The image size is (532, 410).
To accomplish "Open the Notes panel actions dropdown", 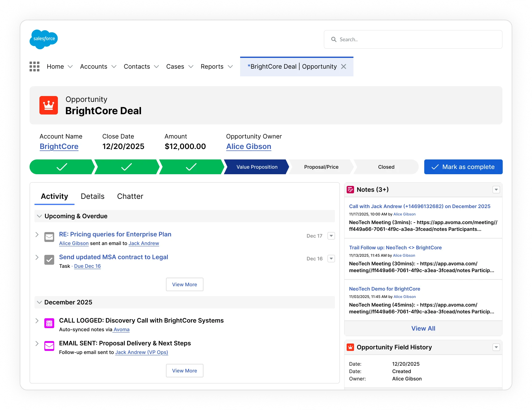I will 496,190.
